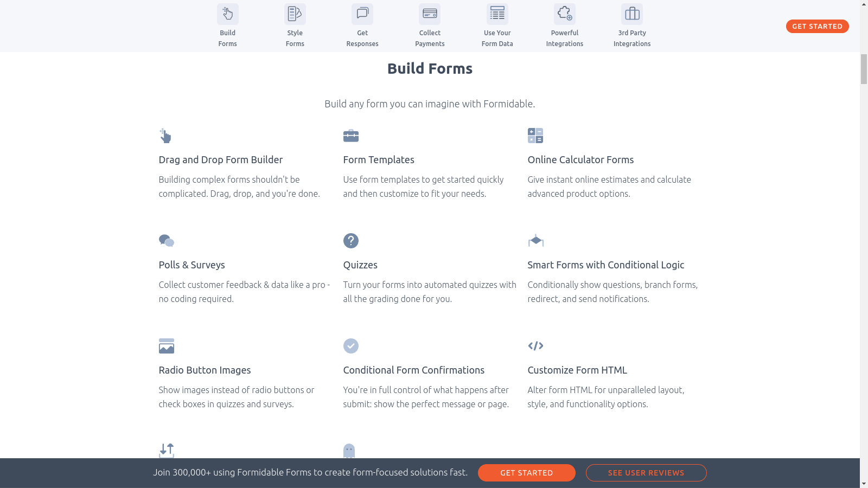Open the Build Forms section heading link

[429, 68]
